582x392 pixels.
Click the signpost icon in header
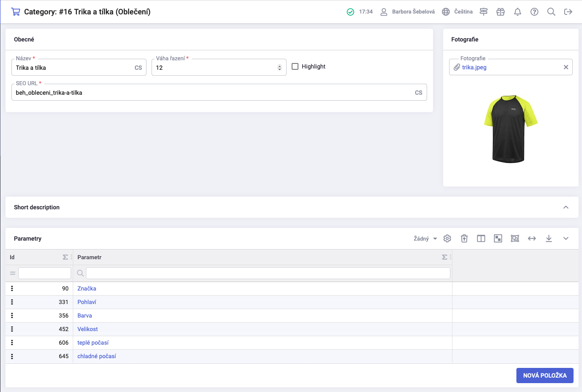pyautogui.click(x=483, y=12)
